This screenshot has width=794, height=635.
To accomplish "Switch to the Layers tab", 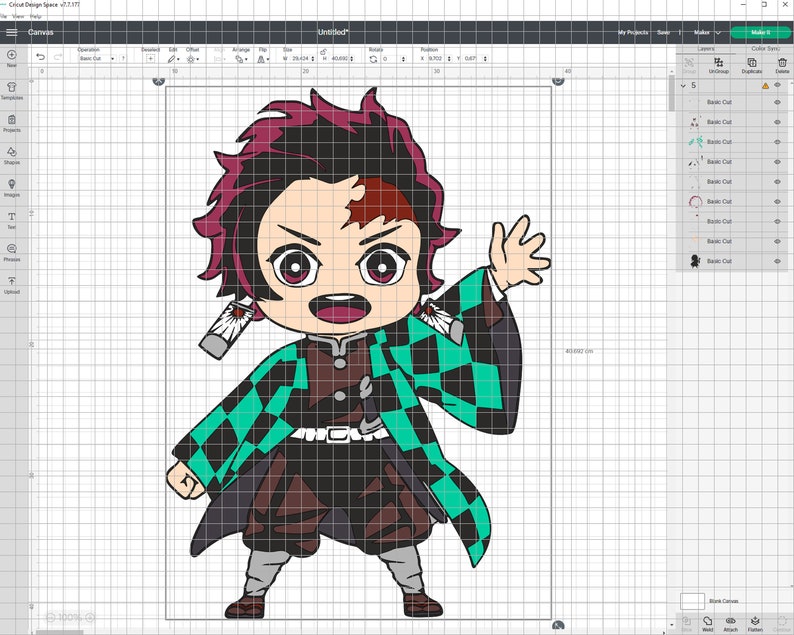I will click(705, 49).
